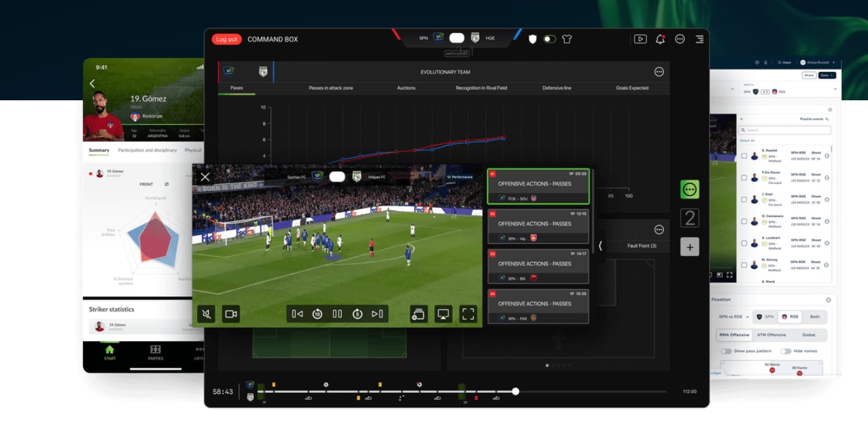Check the E. Rashid playlist event checkbox
Image resolution: width=868 pixels, height=448 pixels.
pos(744,156)
